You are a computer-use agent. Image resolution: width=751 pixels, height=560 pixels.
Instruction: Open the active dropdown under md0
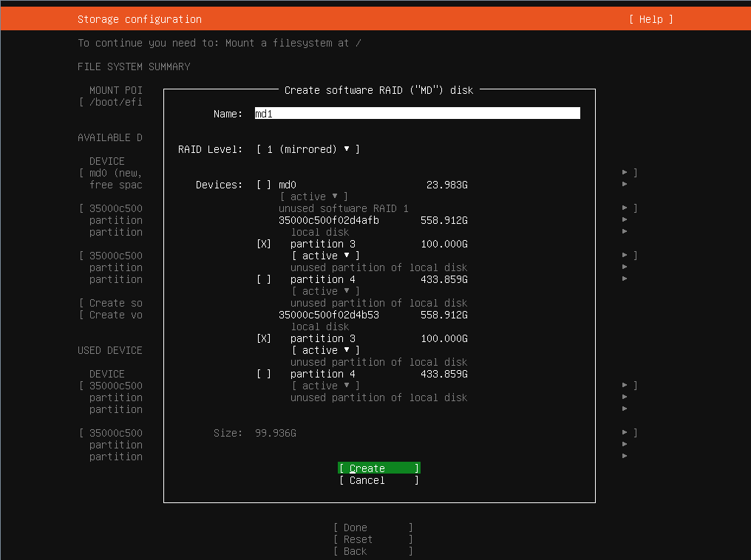313,197
